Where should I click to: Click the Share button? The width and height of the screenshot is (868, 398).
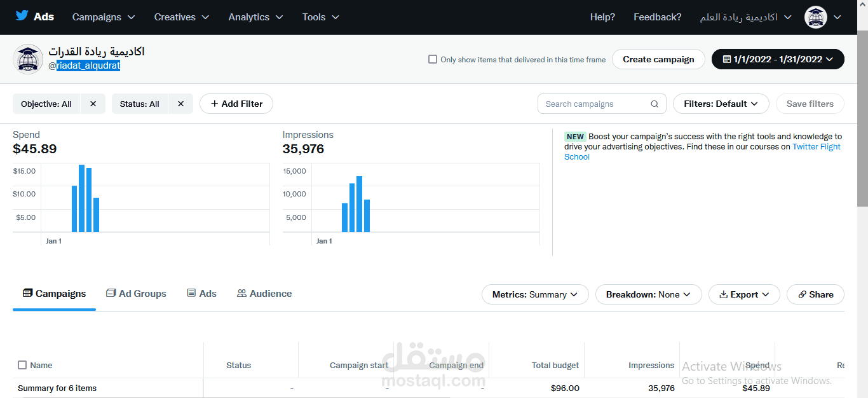(816, 294)
